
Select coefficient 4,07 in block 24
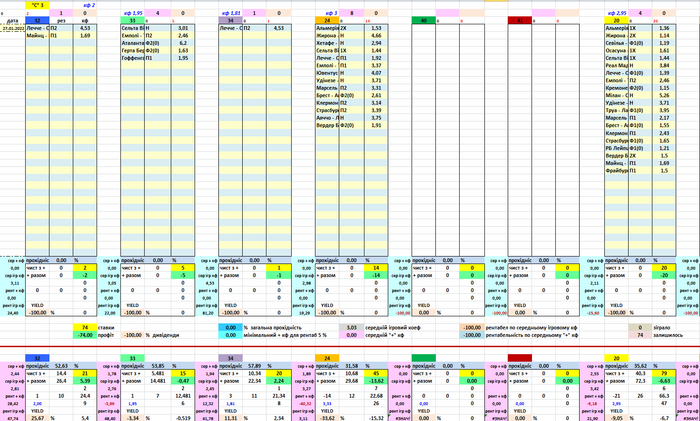pyautogui.click(x=376, y=73)
